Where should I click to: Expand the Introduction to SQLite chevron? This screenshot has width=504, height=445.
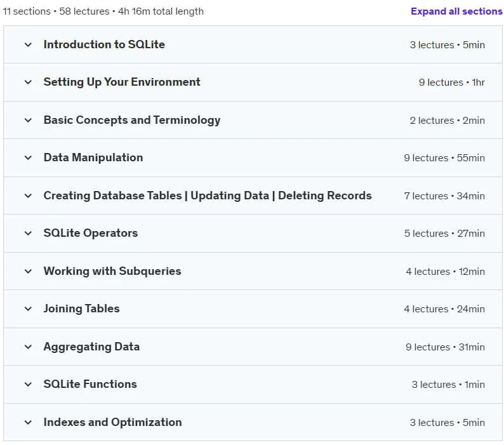pos(29,44)
